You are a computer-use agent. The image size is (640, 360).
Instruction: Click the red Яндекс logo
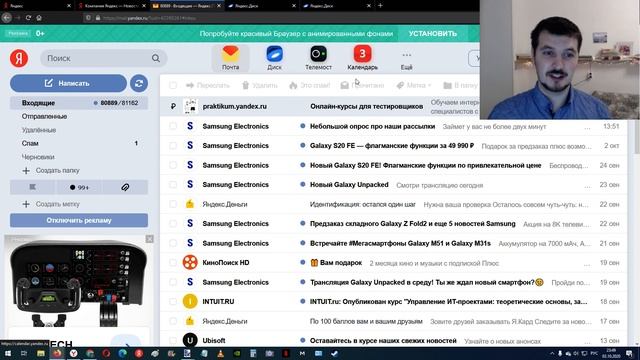coord(19,58)
